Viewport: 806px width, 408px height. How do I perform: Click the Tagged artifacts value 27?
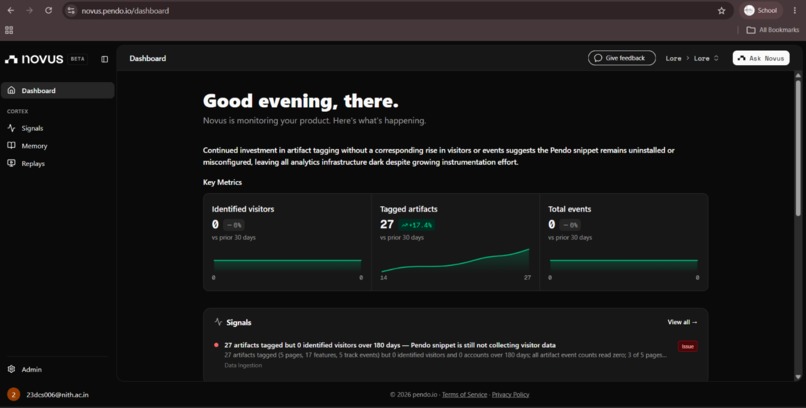click(x=387, y=225)
